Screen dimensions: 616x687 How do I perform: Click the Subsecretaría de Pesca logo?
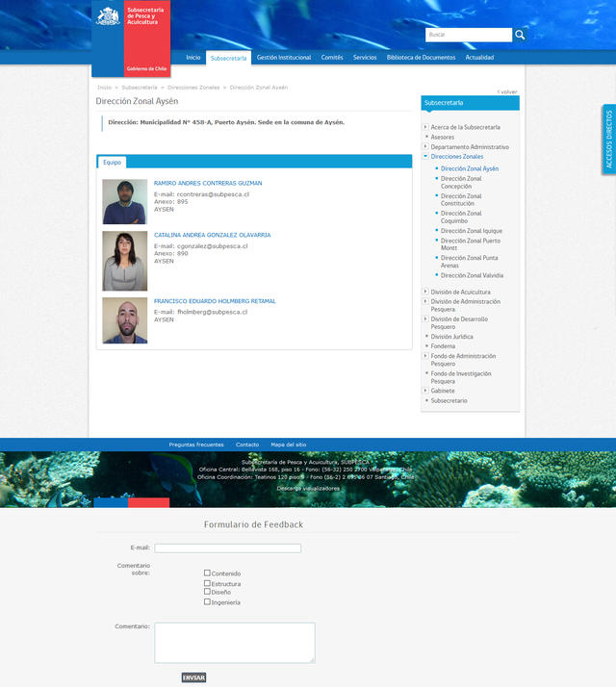coord(131,38)
